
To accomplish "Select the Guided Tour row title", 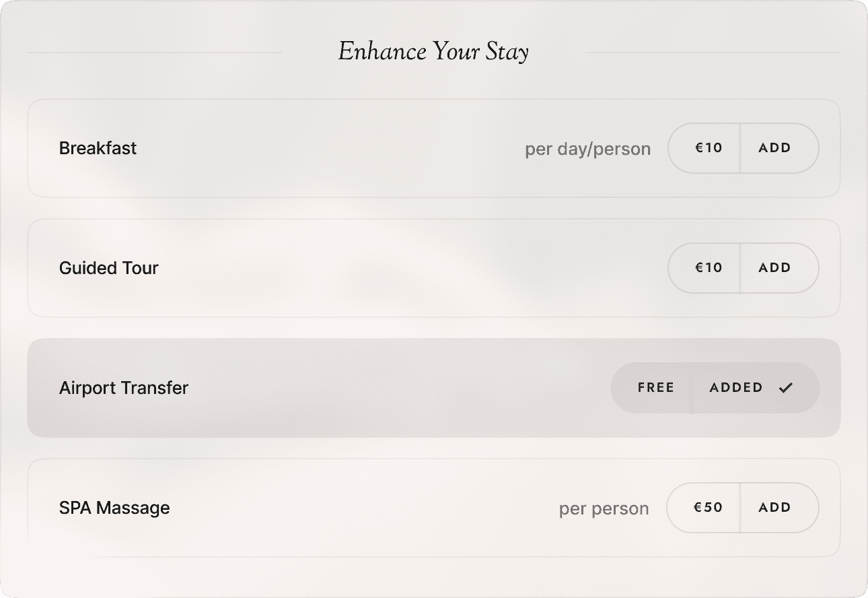I will [x=108, y=268].
